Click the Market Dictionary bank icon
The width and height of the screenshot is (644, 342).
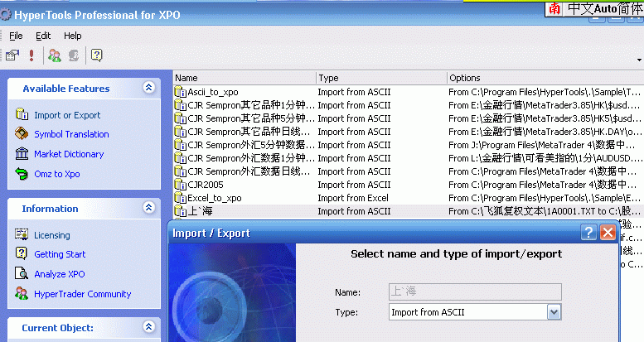pyautogui.click(x=22, y=153)
